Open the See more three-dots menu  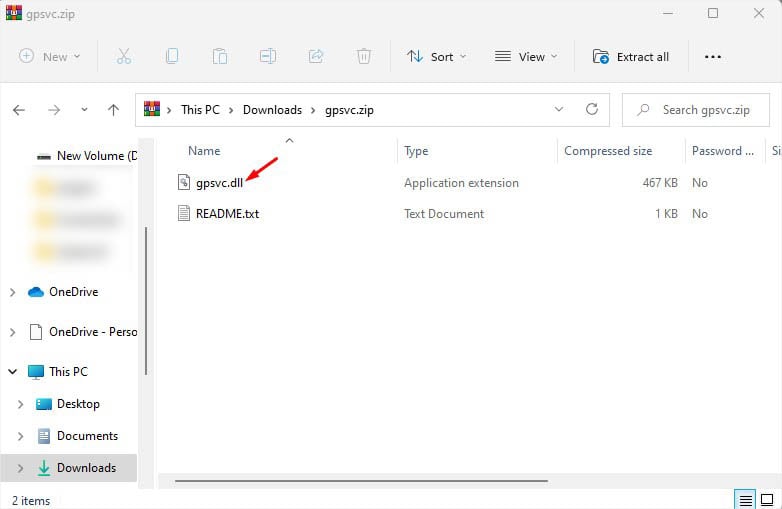(713, 57)
